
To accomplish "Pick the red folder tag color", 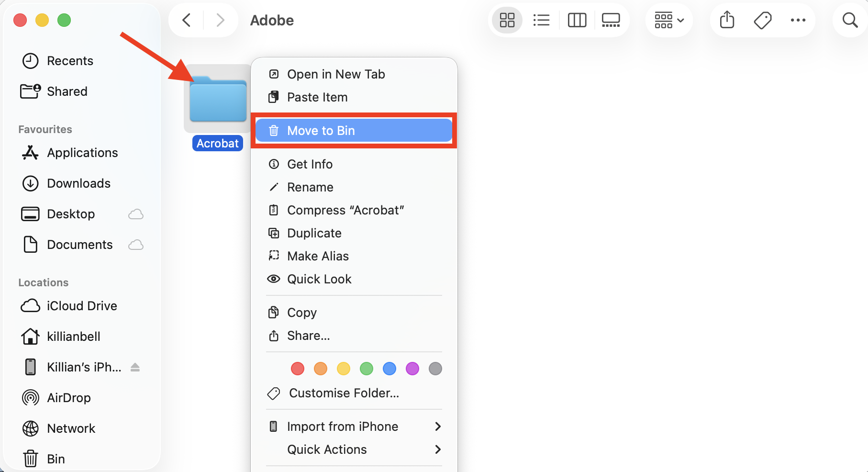I will pos(297,369).
